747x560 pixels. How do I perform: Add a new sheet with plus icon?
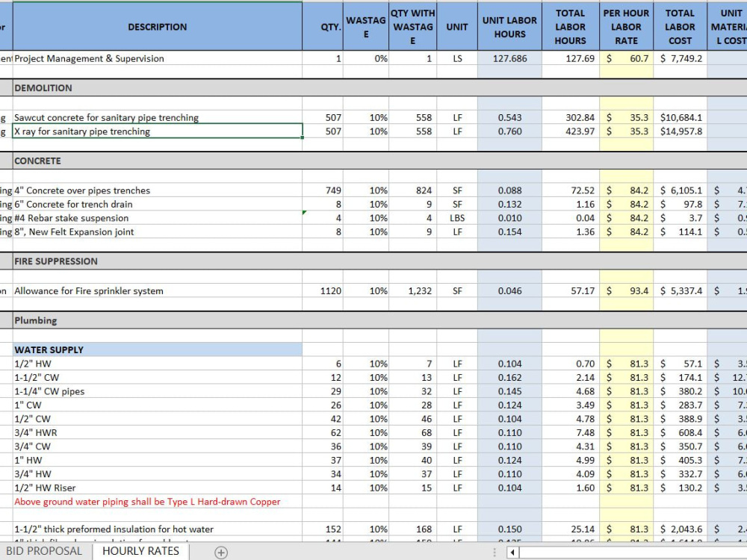[x=220, y=552]
